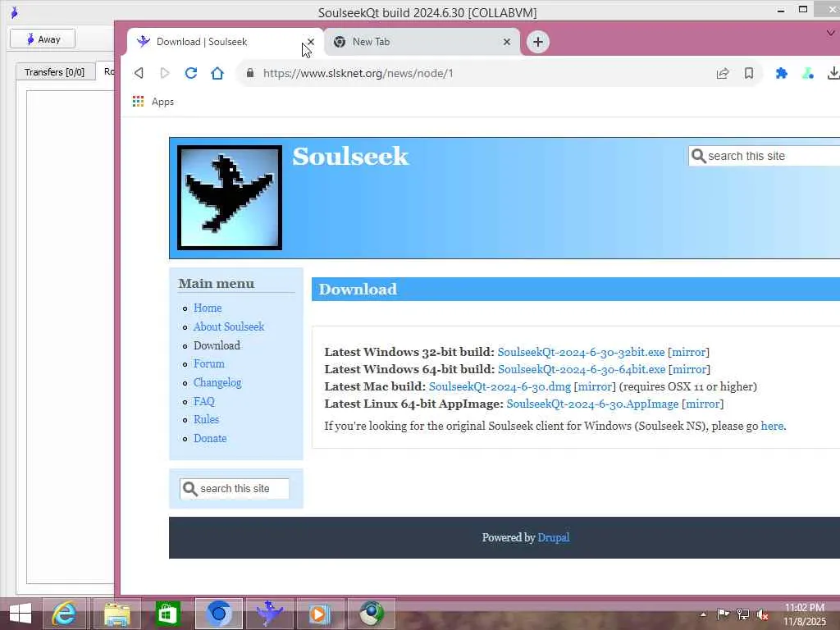Screen dimensions: 840x630
Task: Focus the sidebar 'search this site' field
Action: click(x=235, y=489)
